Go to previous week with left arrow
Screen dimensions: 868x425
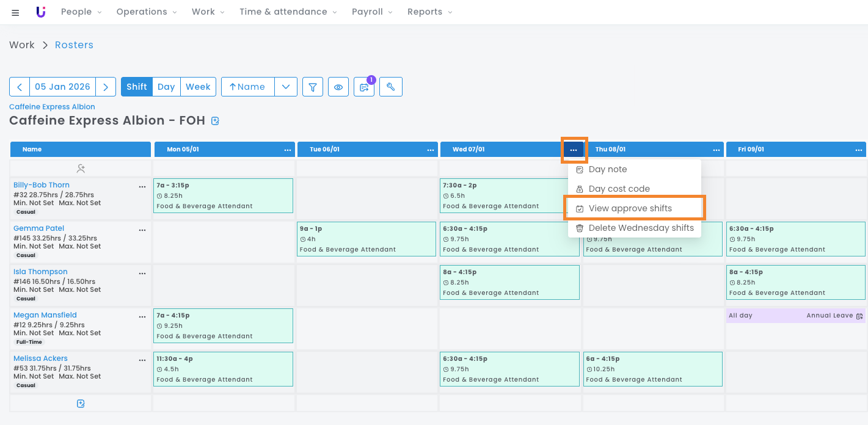[x=20, y=87]
